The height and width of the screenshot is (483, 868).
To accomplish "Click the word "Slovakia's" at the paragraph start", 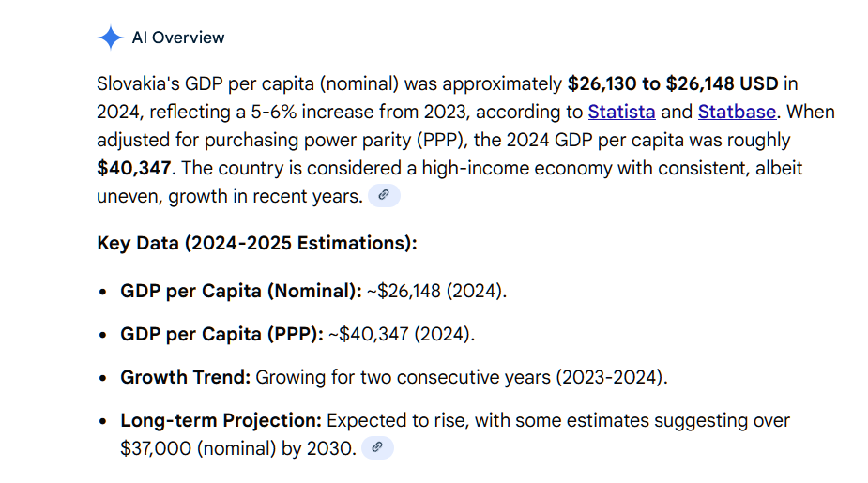I will 141,84.
